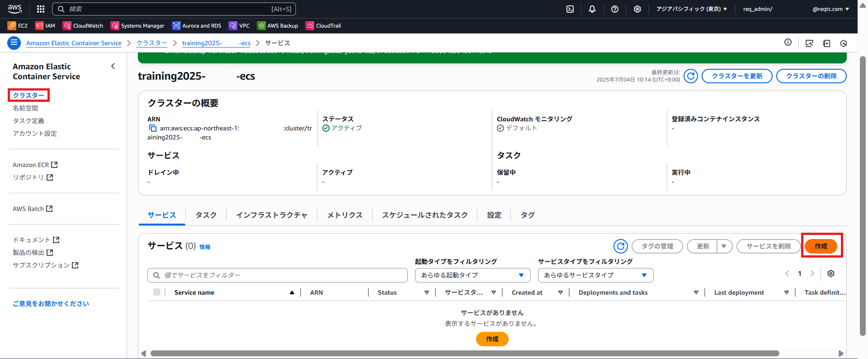Open Amazon ECR external link

tap(35, 165)
